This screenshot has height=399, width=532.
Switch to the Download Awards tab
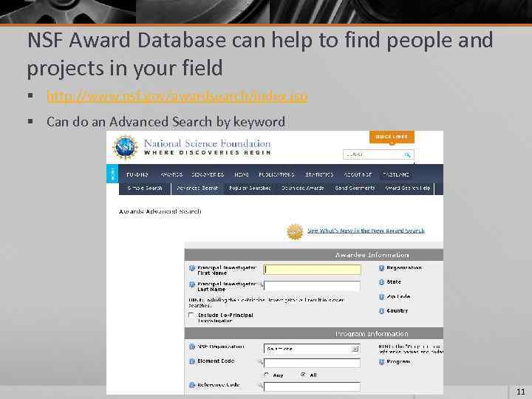pos(303,188)
